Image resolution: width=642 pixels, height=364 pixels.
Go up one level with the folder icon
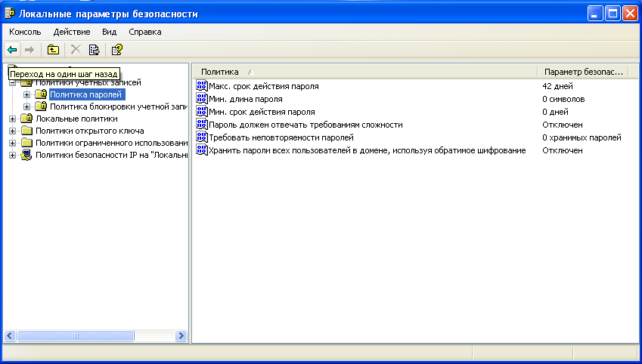pos(53,50)
